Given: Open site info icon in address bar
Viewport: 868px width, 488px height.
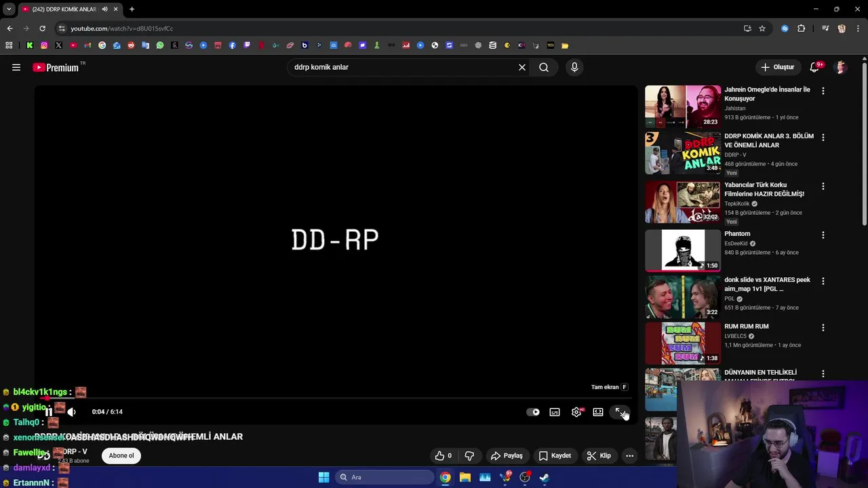Looking at the screenshot, I should 62,28.
